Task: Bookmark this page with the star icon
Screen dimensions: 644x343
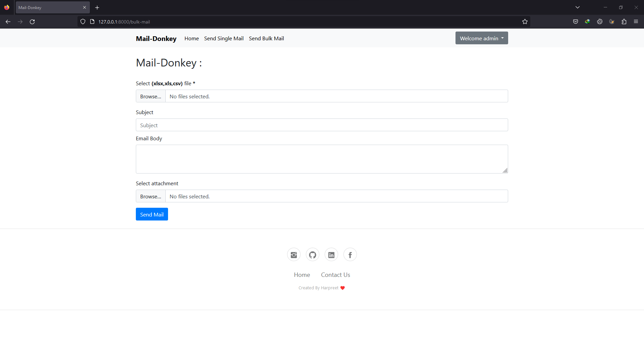Action: 525,21
